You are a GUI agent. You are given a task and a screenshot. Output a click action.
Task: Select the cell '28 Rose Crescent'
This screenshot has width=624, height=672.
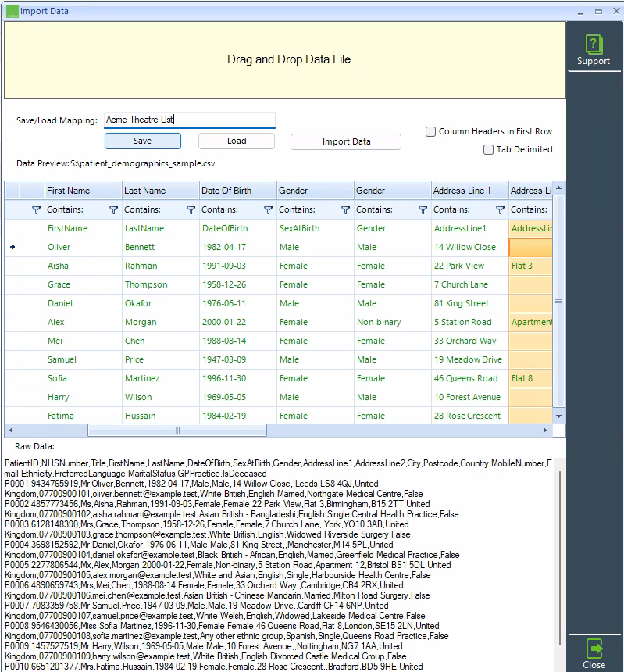click(x=470, y=416)
